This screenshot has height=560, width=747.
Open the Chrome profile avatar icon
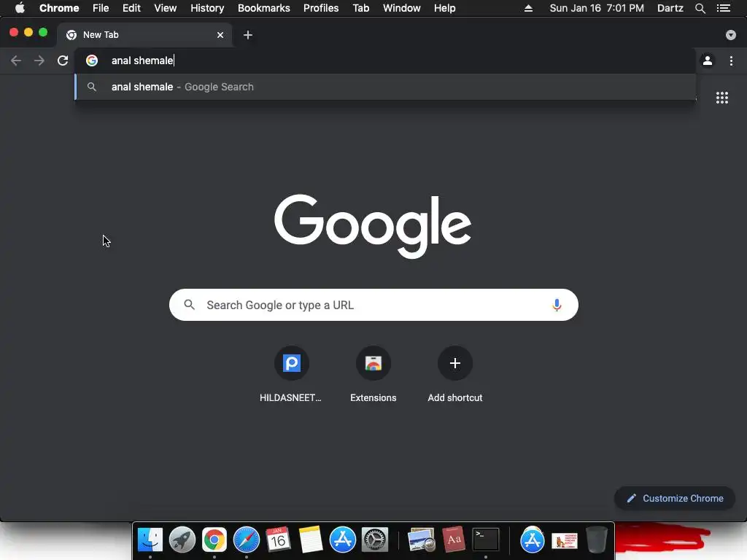[x=708, y=61]
